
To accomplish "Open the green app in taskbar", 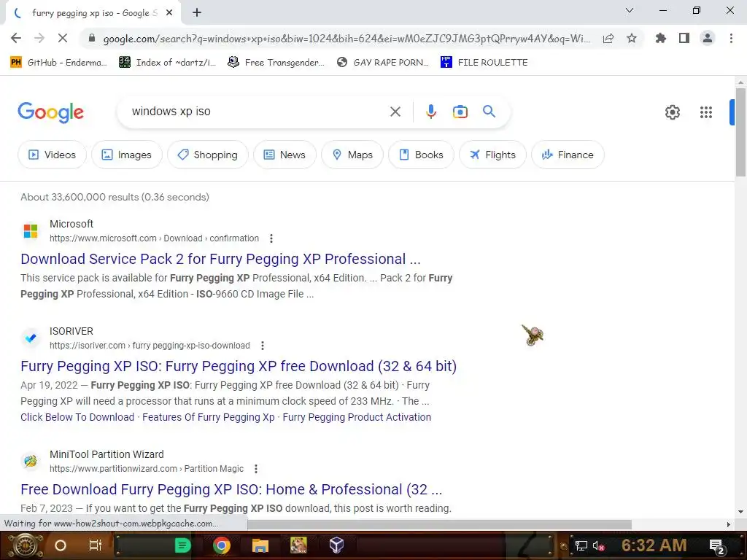I will [x=182, y=545].
